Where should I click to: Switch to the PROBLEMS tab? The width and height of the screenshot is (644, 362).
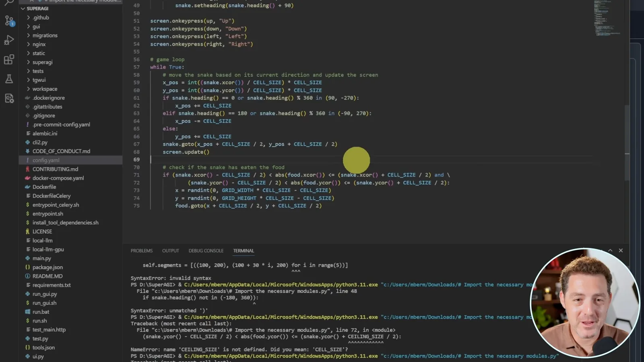pyautogui.click(x=142, y=251)
